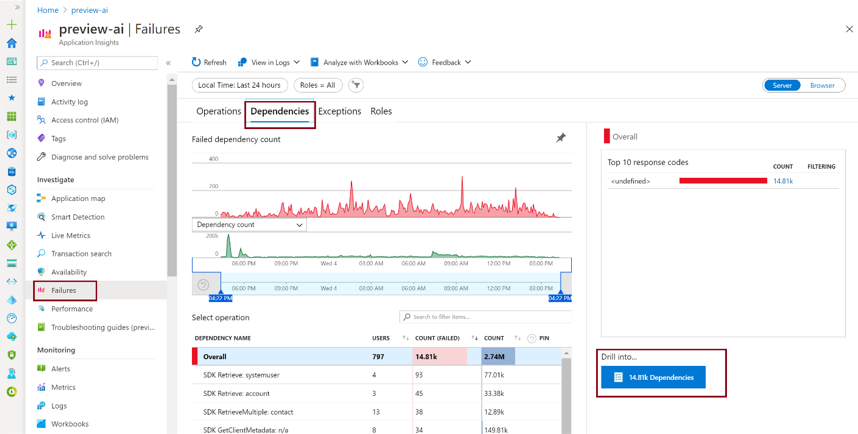The height and width of the screenshot is (434, 858).
Task: Pin the Failures blade next to title
Action: 199,30
